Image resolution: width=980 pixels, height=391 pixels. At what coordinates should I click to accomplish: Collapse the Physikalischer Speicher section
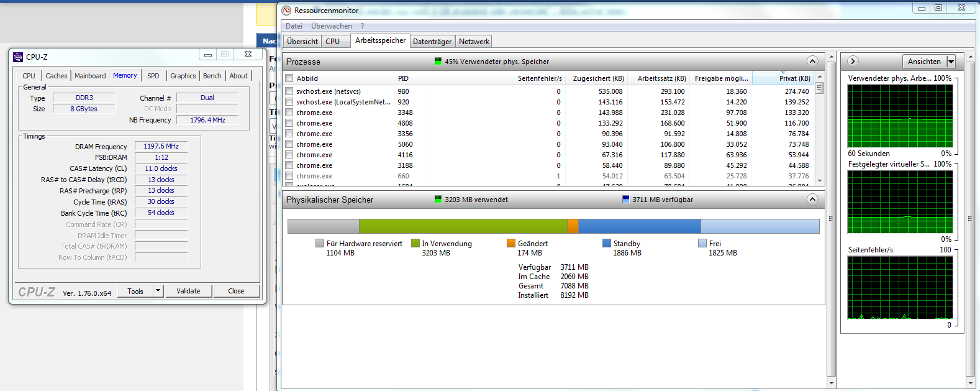click(812, 199)
